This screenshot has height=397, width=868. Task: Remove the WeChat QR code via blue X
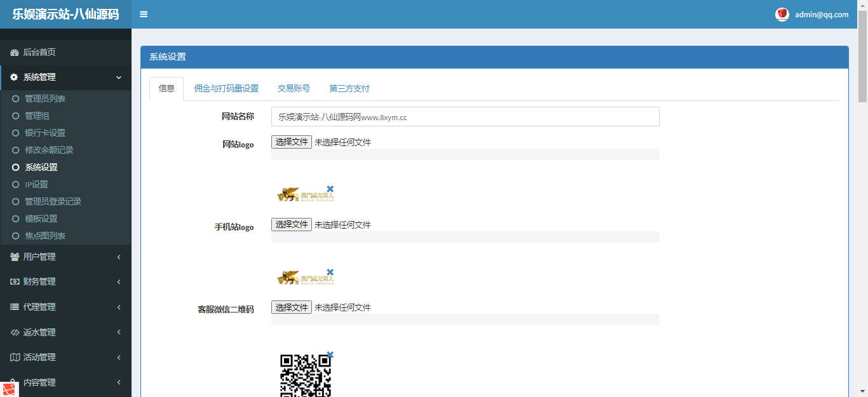tap(330, 354)
